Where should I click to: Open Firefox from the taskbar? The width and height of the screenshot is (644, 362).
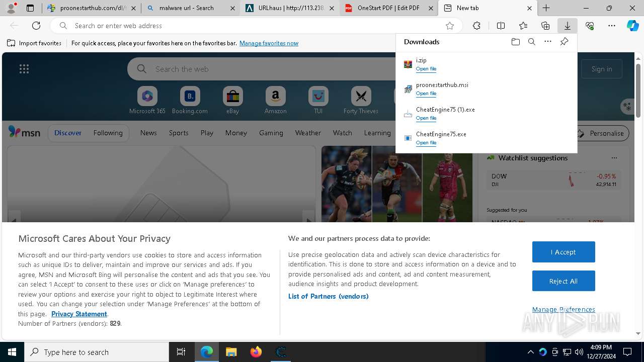(256, 352)
